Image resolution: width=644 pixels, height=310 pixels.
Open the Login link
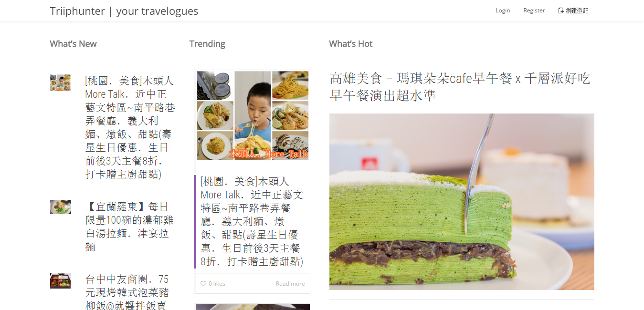pos(503,10)
